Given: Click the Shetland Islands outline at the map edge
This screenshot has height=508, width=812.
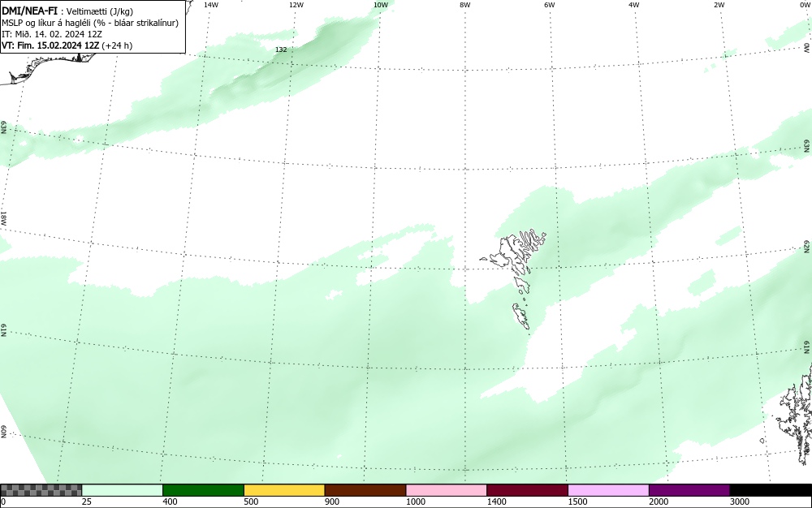Looking at the screenshot, I should pyautogui.click(x=797, y=414).
